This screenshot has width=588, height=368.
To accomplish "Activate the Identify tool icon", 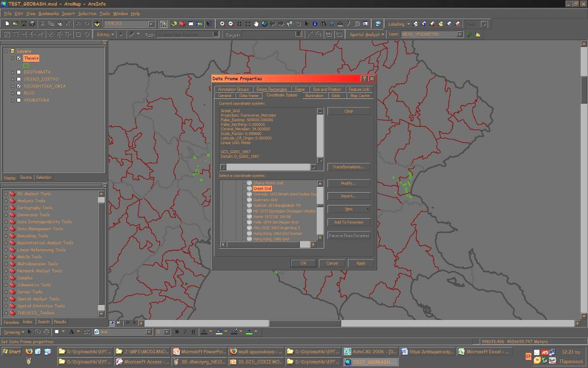I will pos(315,23).
